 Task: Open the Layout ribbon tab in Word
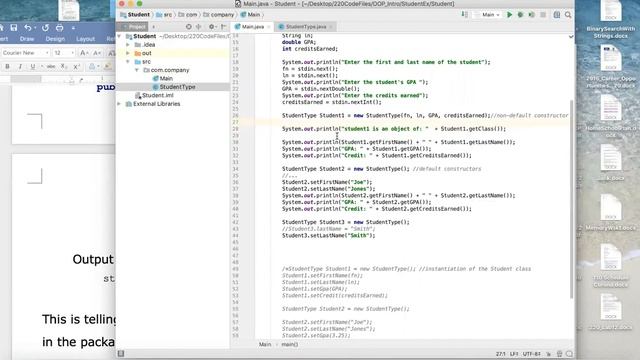point(85,39)
